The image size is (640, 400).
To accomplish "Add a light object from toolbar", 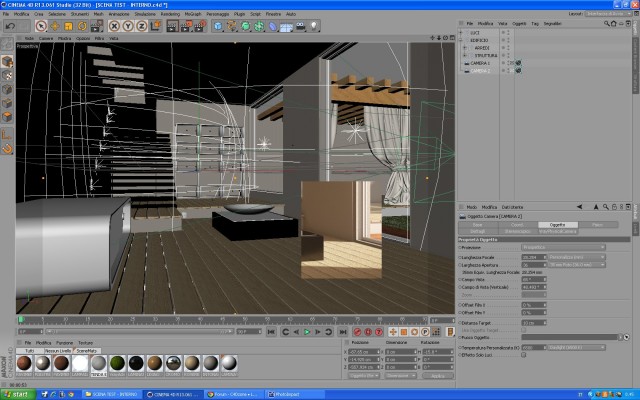I will (313, 26).
